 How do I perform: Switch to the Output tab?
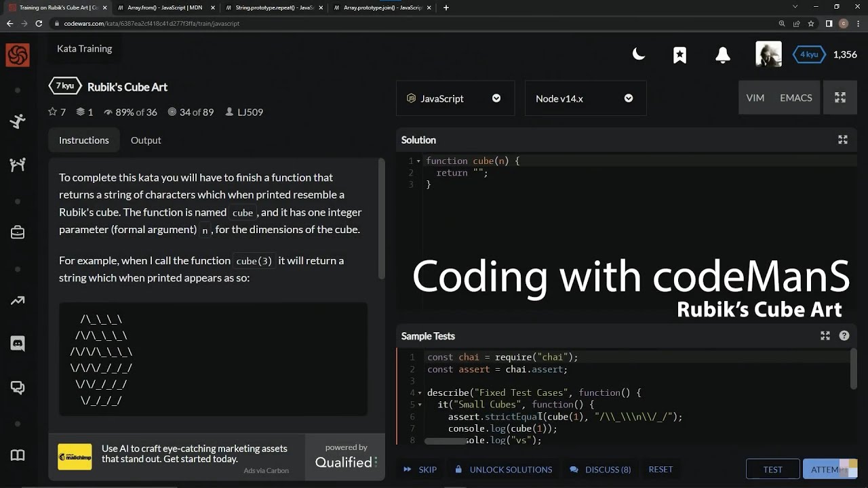146,140
